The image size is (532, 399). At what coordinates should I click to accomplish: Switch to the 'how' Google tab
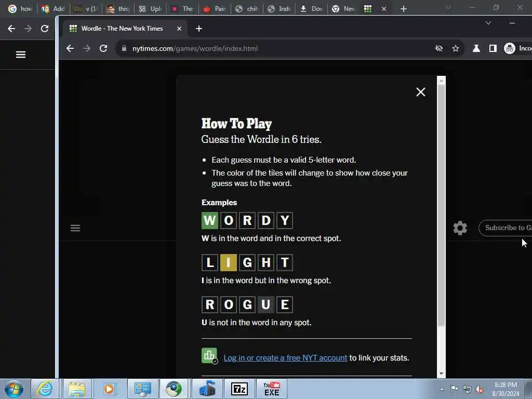tap(20, 9)
